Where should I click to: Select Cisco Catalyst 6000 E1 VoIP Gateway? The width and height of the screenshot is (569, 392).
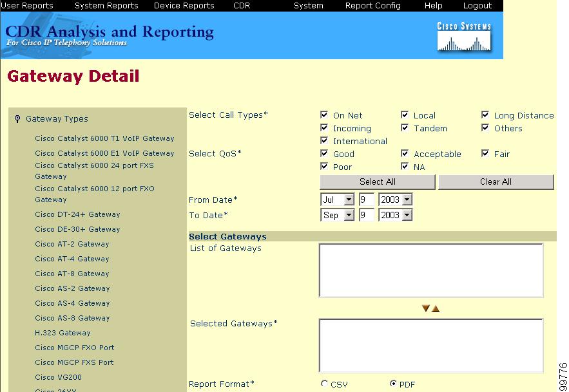(104, 153)
